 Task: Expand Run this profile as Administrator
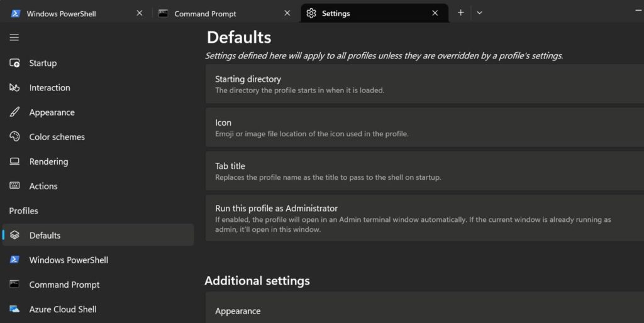tap(425, 218)
